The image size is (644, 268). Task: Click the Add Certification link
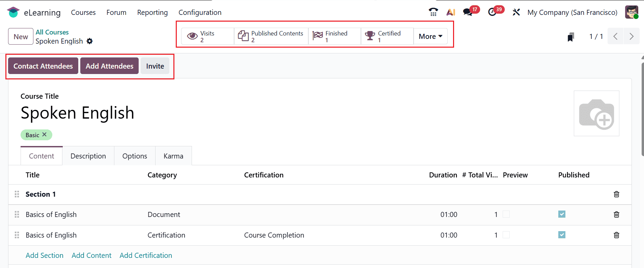[146, 255]
